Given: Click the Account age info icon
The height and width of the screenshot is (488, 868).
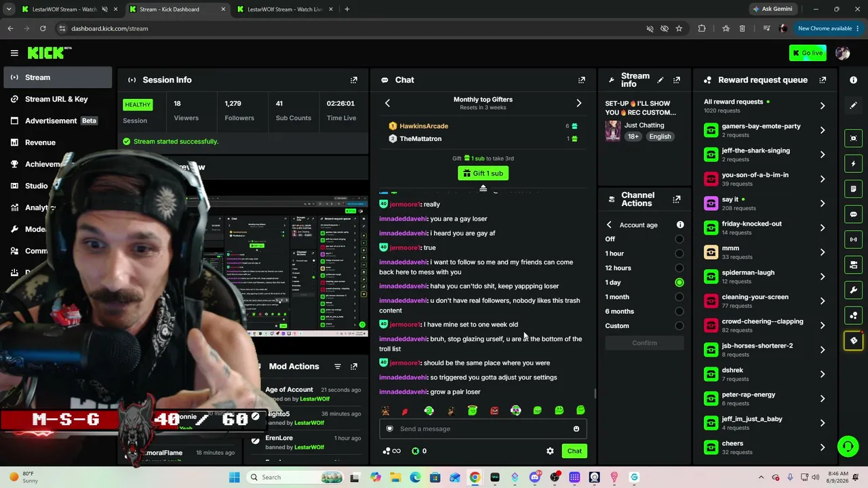Looking at the screenshot, I should (680, 225).
